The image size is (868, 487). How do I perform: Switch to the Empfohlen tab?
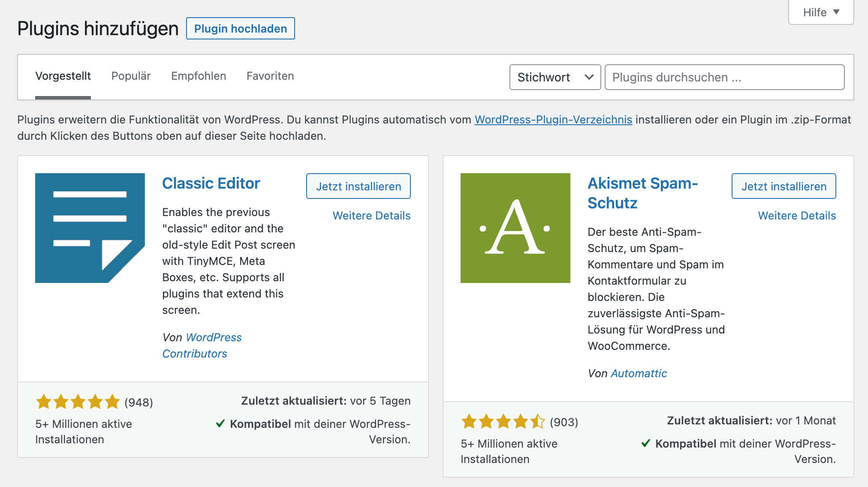(x=199, y=76)
